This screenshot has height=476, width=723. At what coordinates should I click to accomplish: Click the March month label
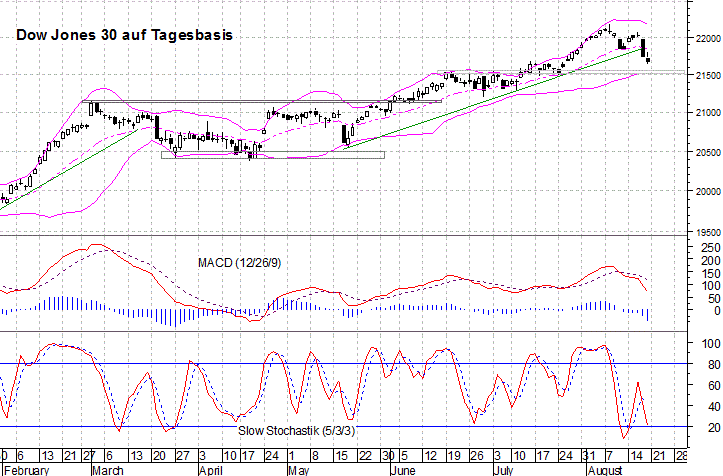107,470
